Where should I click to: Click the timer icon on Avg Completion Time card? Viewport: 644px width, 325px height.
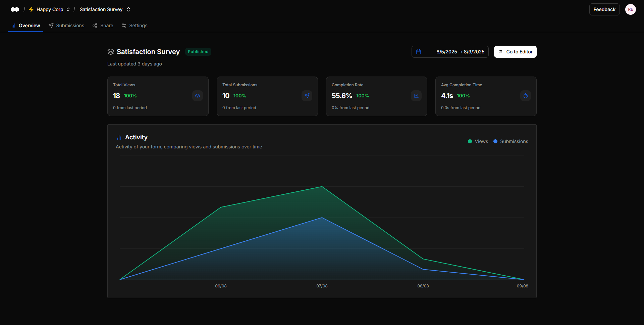pyautogui.click(x=525, y=96)
